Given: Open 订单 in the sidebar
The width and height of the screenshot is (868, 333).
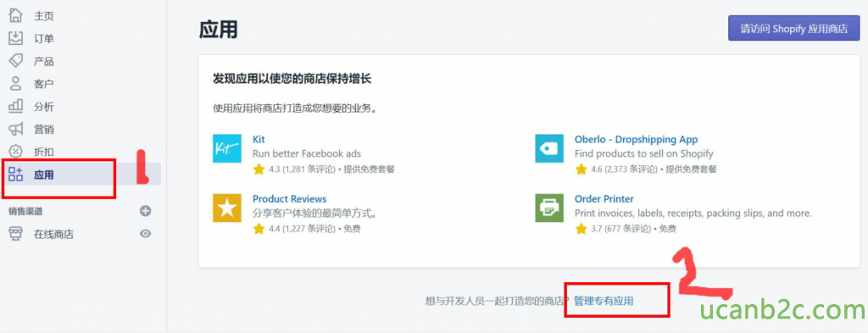Looking at the screenshot, I should tap(44, 39).
